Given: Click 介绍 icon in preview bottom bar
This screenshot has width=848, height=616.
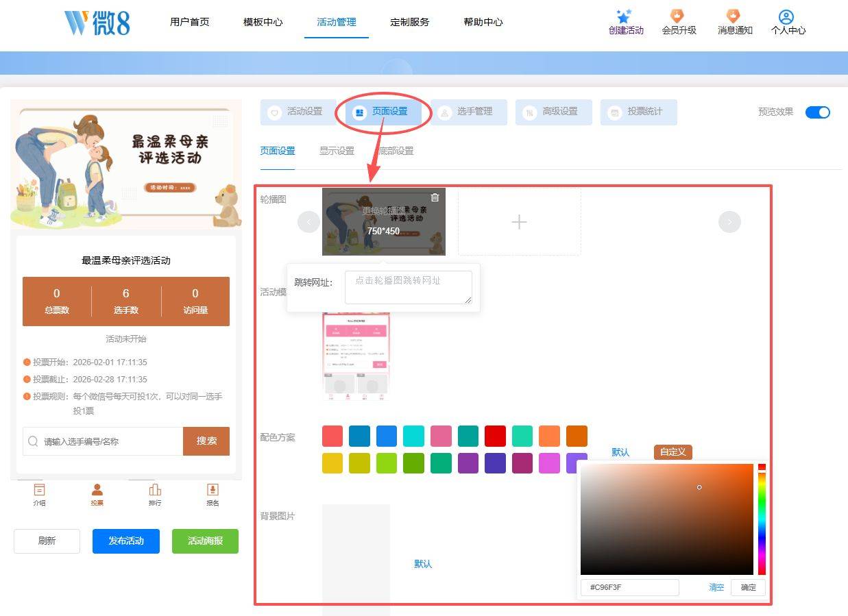Looking at the screenshot, I should (40, 489).
